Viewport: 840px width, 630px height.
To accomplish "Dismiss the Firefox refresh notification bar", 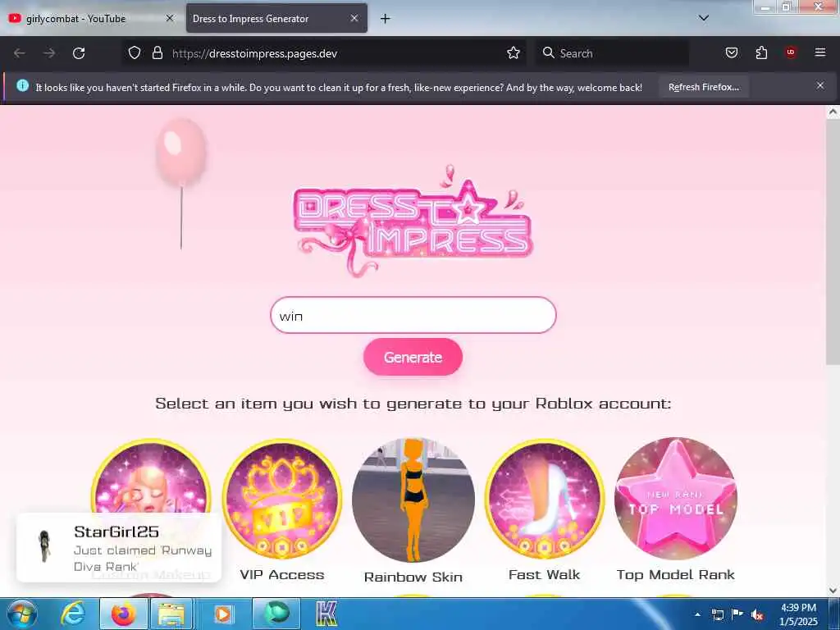I will tap(820, 85).
